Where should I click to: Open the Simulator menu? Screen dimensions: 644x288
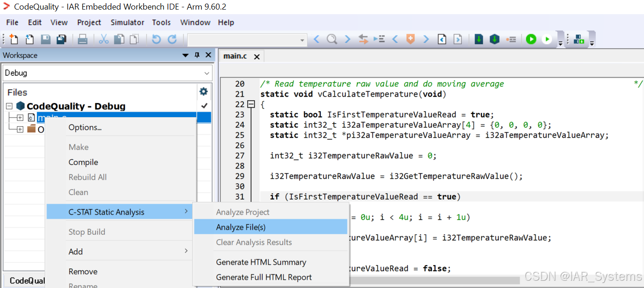[128, 22]
